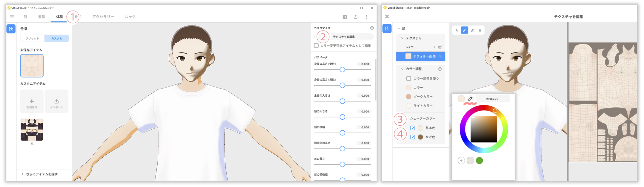Select the eraser tool in texture editor
The image size is (644, 187).
472,30
